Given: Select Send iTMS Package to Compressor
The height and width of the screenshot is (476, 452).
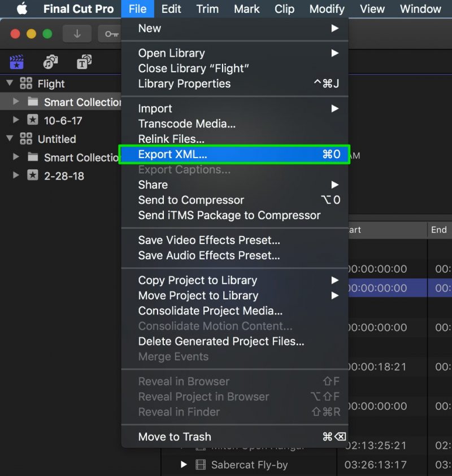Looking at the screenshot, I should point(235,215).
